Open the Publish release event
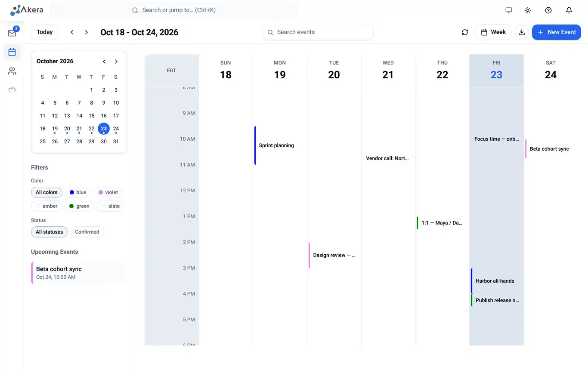588x370 pixels. (496, 300)
